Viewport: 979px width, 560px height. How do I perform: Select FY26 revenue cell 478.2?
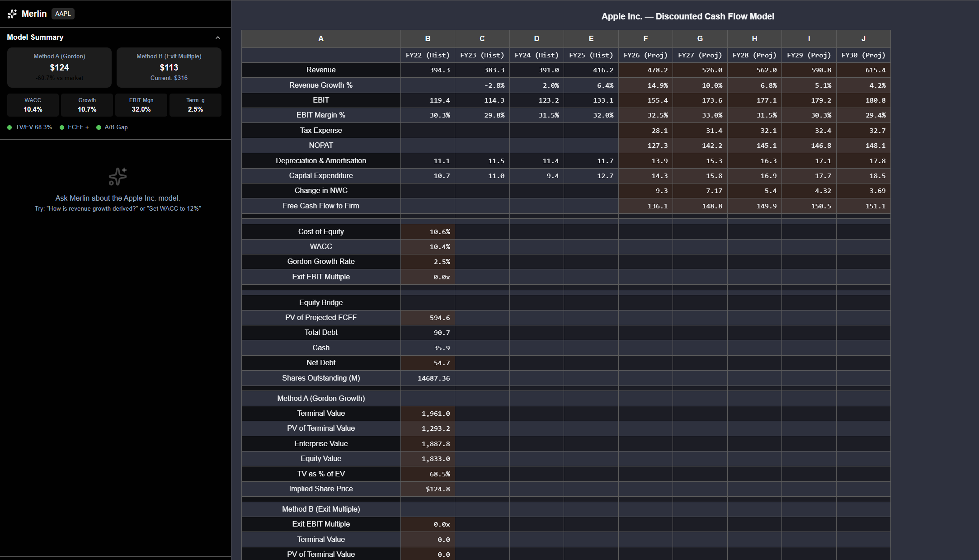point(645,70)
